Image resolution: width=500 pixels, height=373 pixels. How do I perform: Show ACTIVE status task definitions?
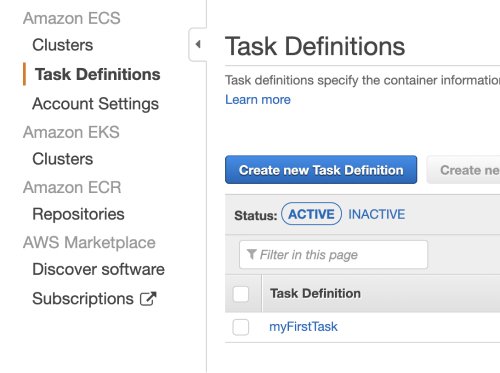(311, 214)
